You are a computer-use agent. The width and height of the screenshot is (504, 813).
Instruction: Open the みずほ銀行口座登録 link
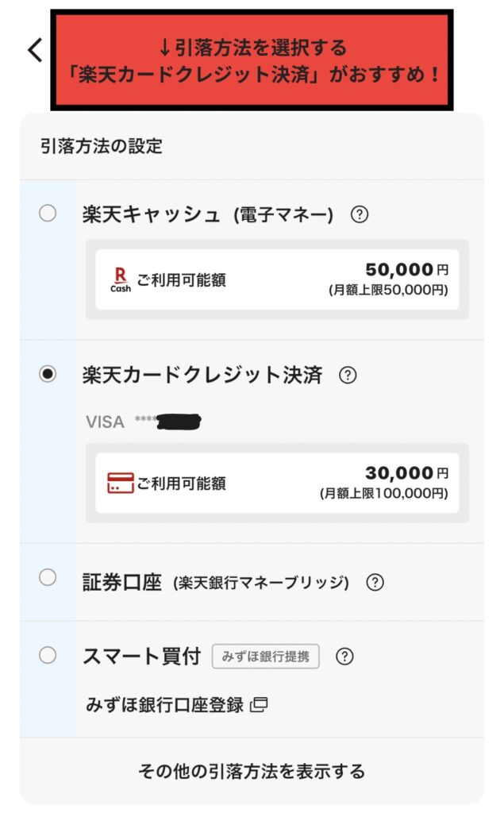click(x=164, y=704)
